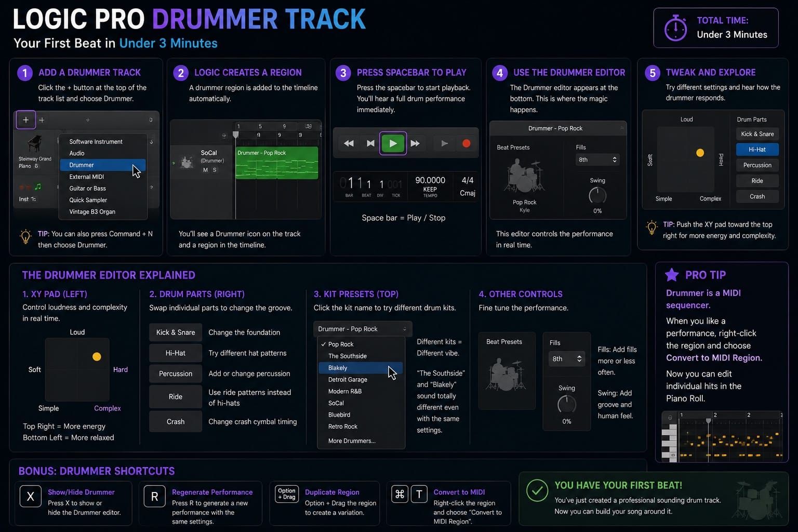Click Crash next to Change crash cymbal timing

click(x=176, y=422)
